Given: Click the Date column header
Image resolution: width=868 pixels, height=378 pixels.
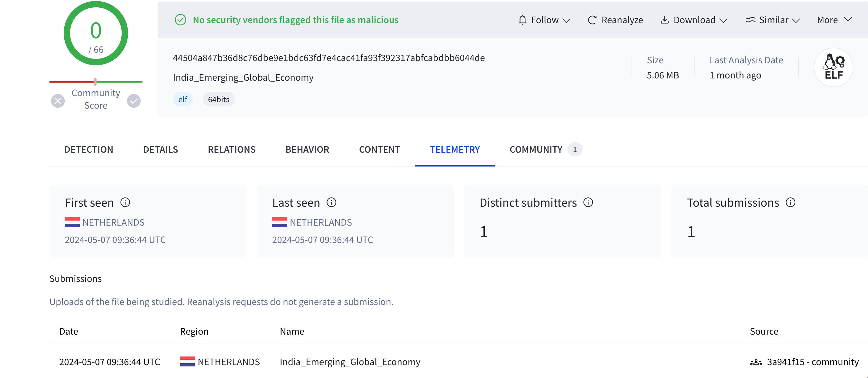Looking at the screenshot, I should coord(69,331).
